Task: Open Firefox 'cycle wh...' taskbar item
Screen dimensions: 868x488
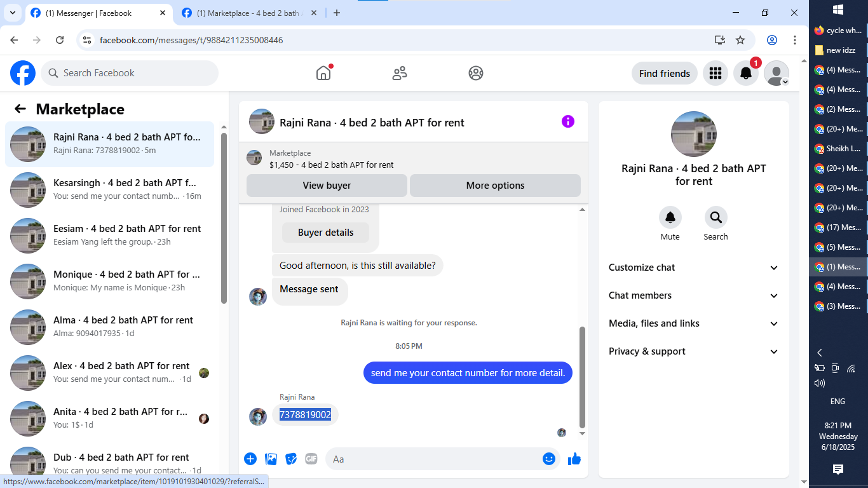Action: pos(838,30)
